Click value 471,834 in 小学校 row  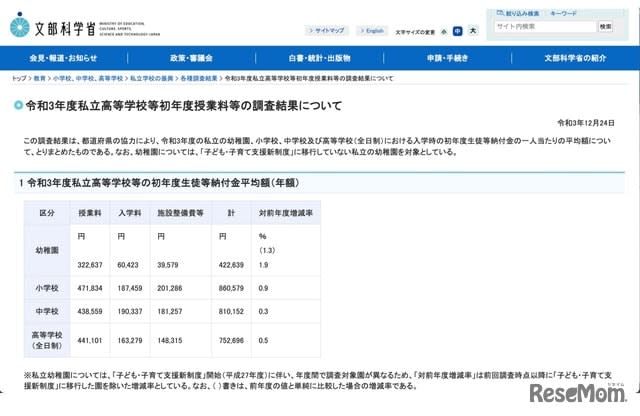(x=90, y=288)
